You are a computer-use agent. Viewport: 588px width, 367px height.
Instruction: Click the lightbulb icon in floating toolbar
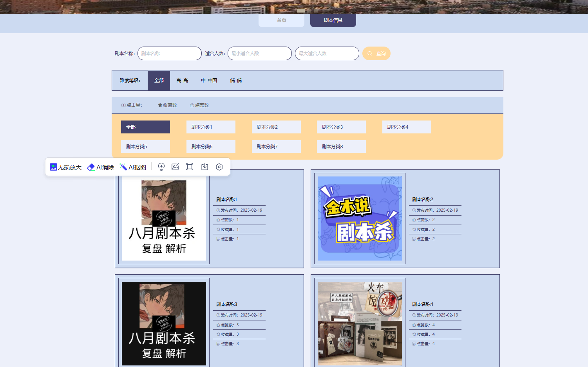pos(161,167)
